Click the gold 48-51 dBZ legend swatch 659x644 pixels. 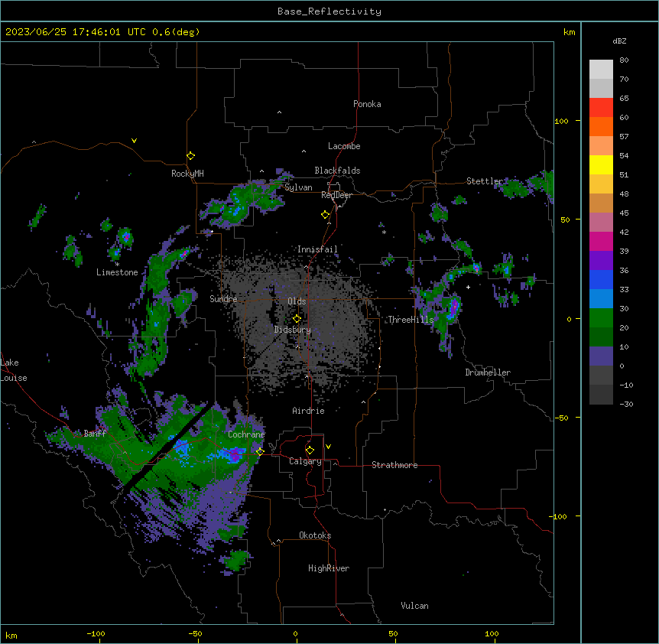pyautogui.click(x=601, y=184)
